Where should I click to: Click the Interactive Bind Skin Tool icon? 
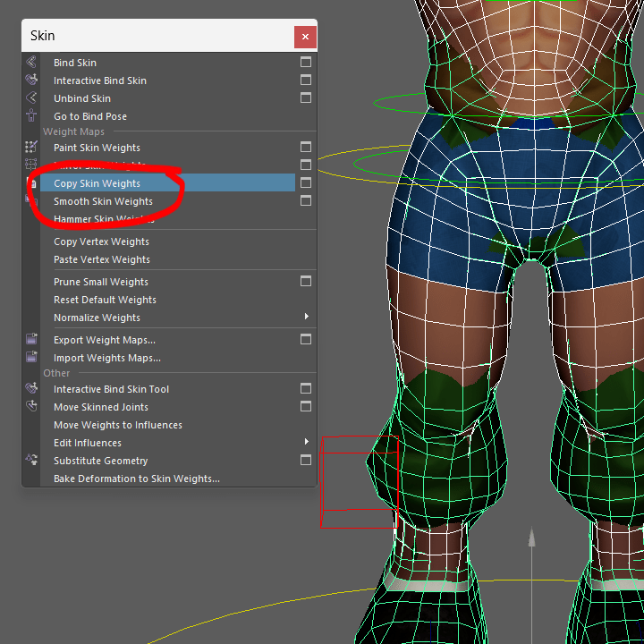coord(31,389)
